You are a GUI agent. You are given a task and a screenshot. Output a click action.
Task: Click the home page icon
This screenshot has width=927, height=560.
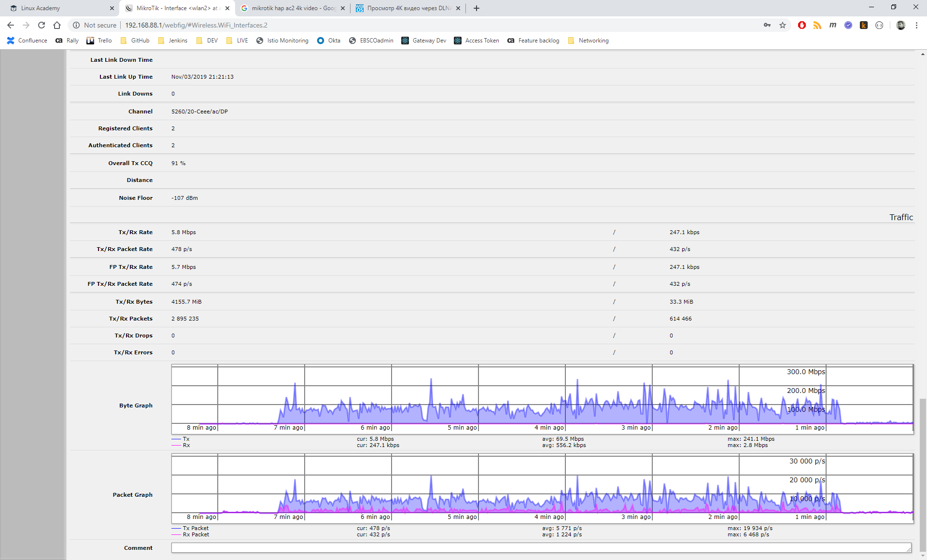click(57, 25)
